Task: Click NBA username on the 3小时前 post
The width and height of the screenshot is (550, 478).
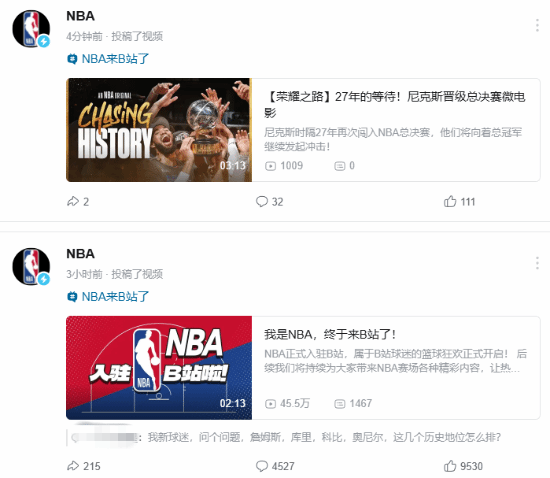Action: [x=80, y=254]
